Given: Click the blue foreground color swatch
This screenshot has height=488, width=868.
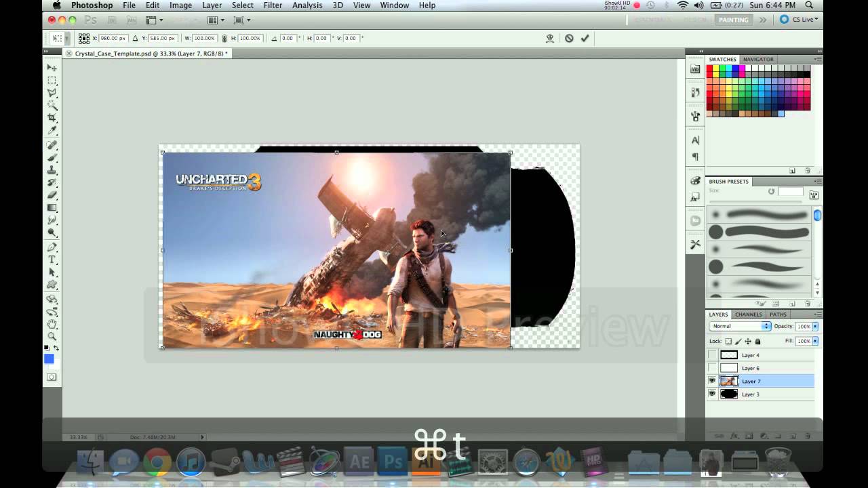Looking at the screenshot, I should [49, 359].
